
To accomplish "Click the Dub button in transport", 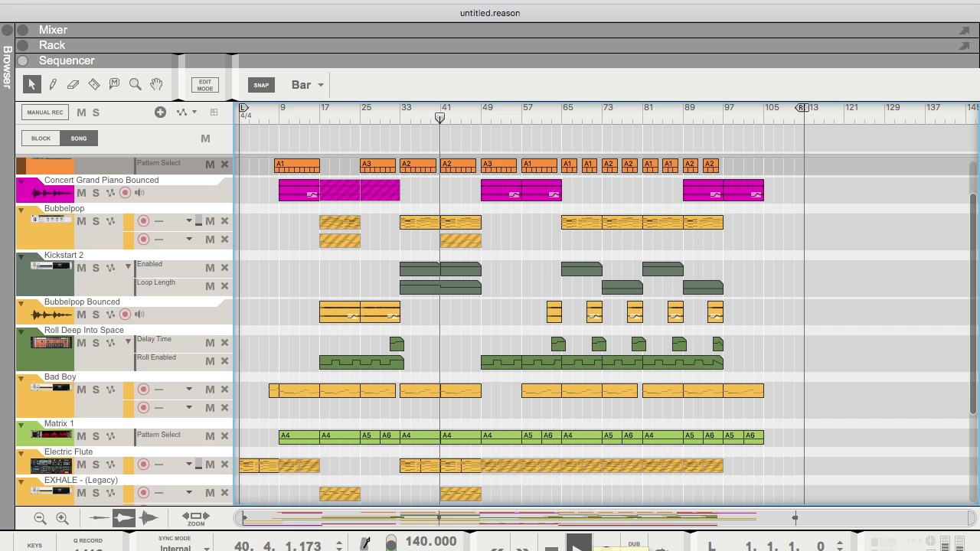I will coord(634,544).
